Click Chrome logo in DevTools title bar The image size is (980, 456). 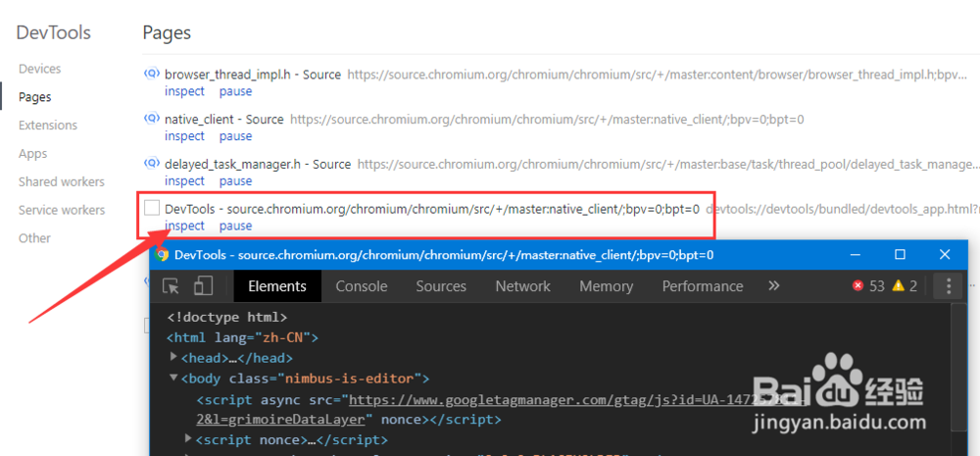(162, 255)
